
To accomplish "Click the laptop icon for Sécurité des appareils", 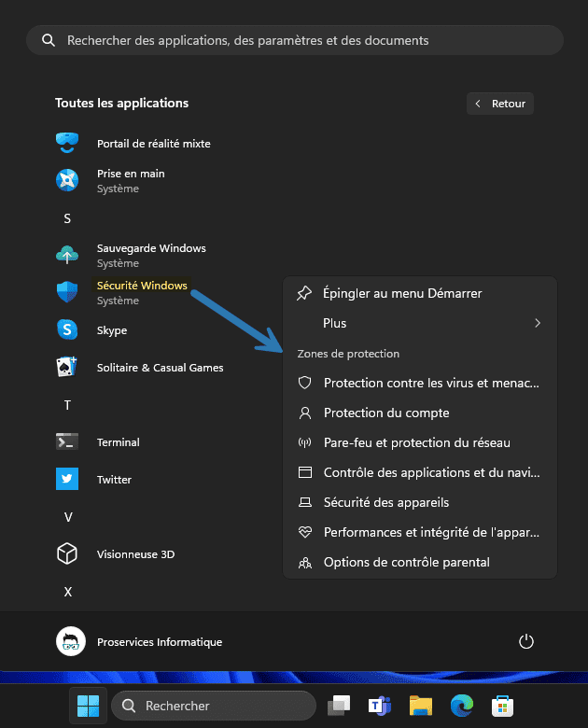I will [304, 502].
